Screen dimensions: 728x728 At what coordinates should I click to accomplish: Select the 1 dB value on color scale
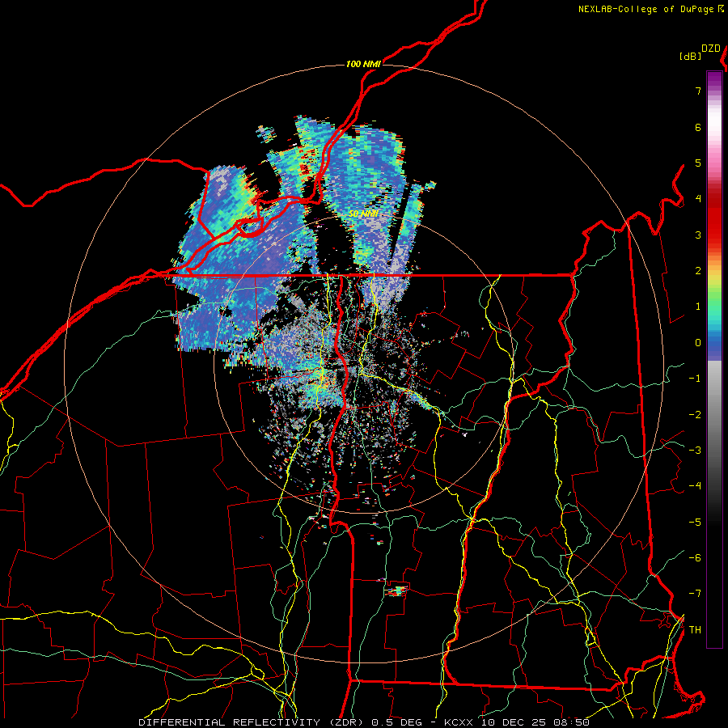tap(698, 307)
